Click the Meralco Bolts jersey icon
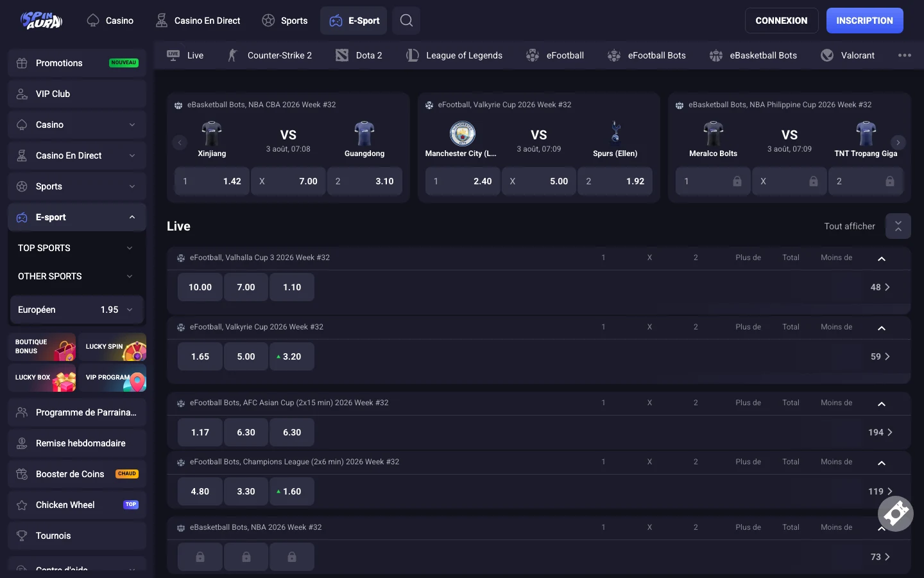This screenshot has width=924, height=578. pos(713,134)
